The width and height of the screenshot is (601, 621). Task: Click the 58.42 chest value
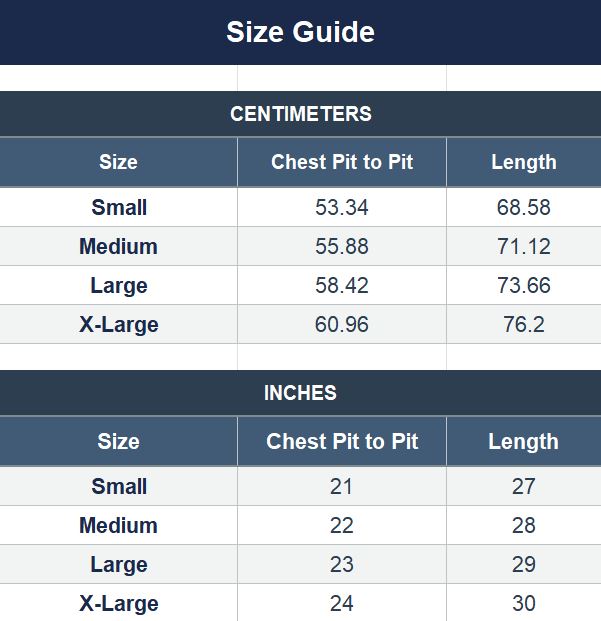pos(342,285)
